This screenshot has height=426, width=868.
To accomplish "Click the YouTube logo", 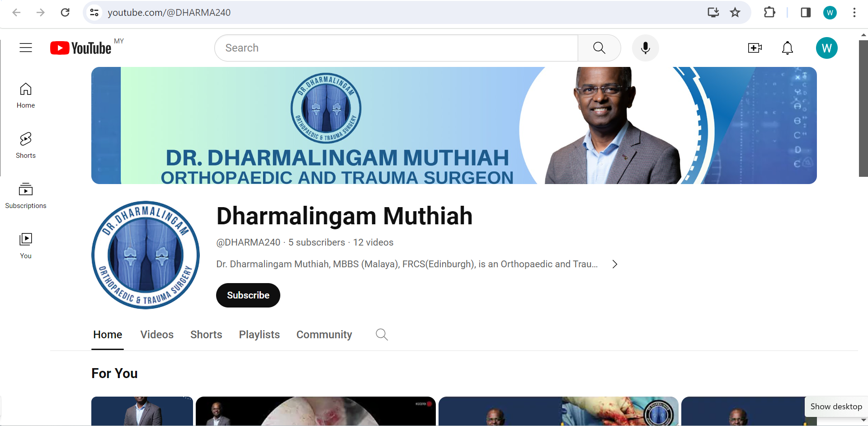I will (81, 48).
